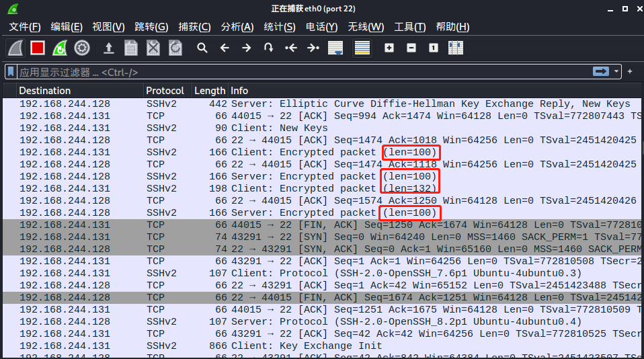Select Client Protocol SSH-2.0-OpenSSH_7.6p1 packet
This screenshot has height=359, width=644.
[321, 273]
